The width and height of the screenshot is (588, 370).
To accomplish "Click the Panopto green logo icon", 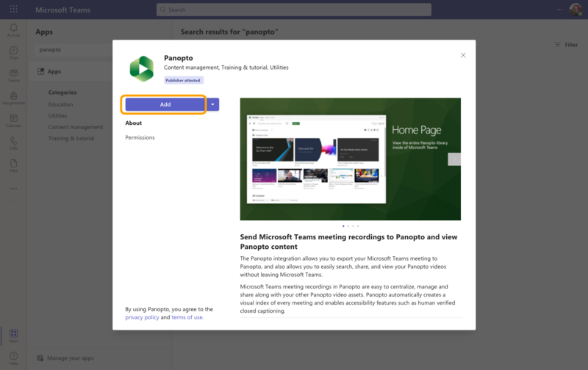I will 141,68.
